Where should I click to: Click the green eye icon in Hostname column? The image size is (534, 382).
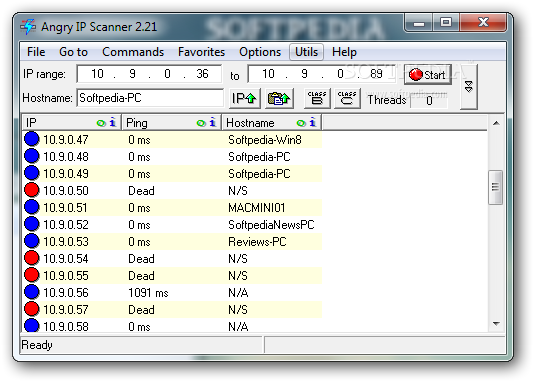[x=301, y=123]
